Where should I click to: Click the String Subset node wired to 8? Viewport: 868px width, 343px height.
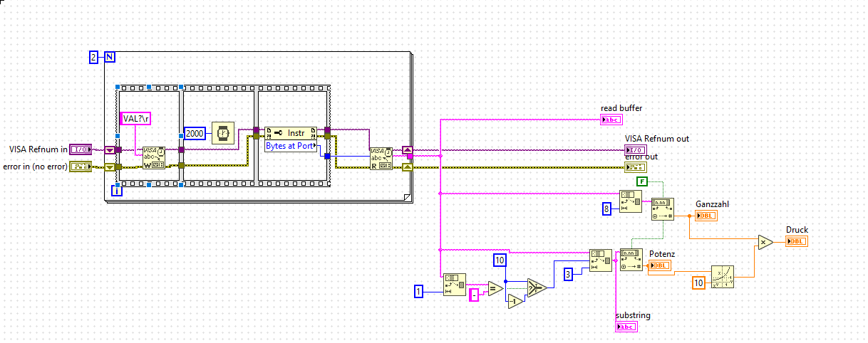click(631, 202)
